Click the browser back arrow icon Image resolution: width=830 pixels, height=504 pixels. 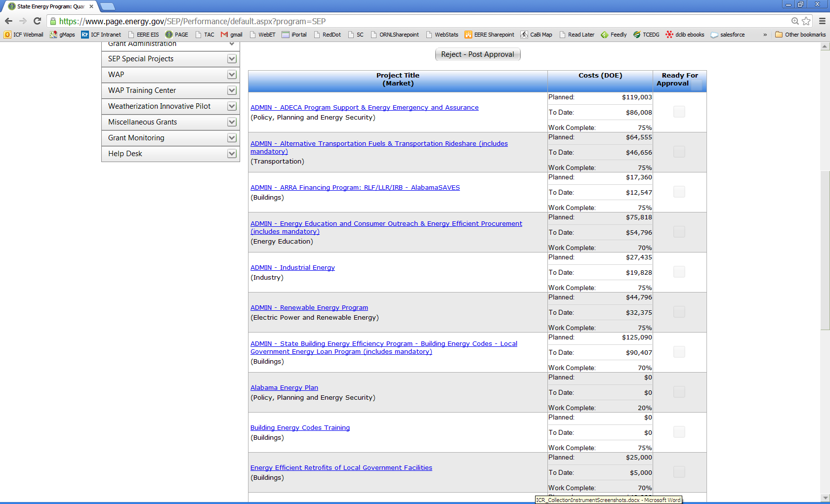click(8, 21)
